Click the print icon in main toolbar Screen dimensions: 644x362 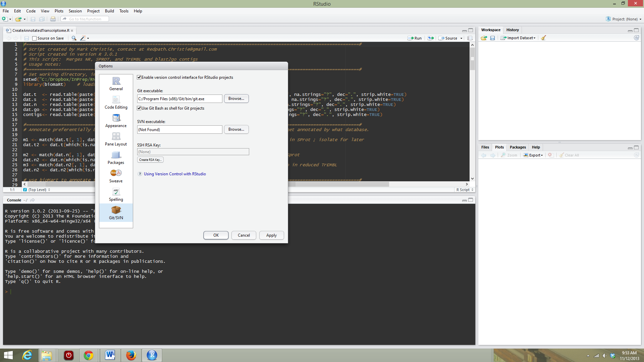pyautogui.click(x=53, y=19)
